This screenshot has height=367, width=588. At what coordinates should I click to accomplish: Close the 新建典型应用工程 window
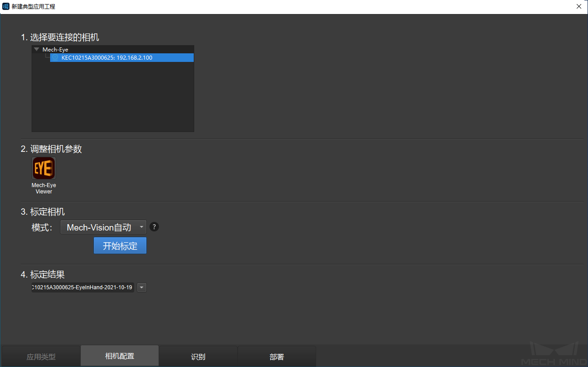coord(579,6)
